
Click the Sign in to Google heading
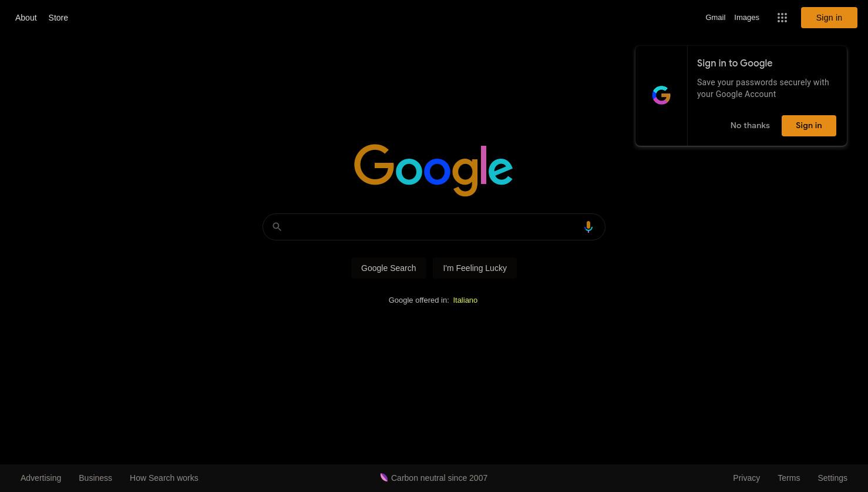tap(735, 63)
